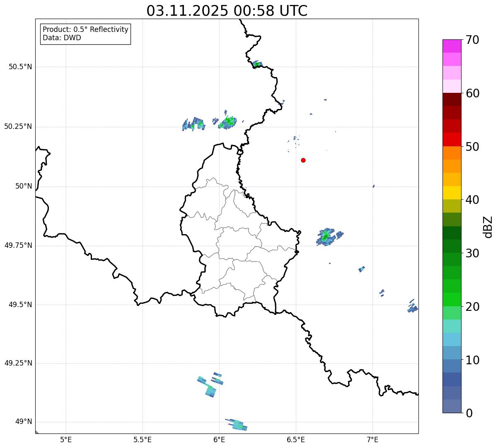This screenshot has width=498, height=448.
Task: Click the 49.5°N latitude label
Action: click(x=20, y=305)
